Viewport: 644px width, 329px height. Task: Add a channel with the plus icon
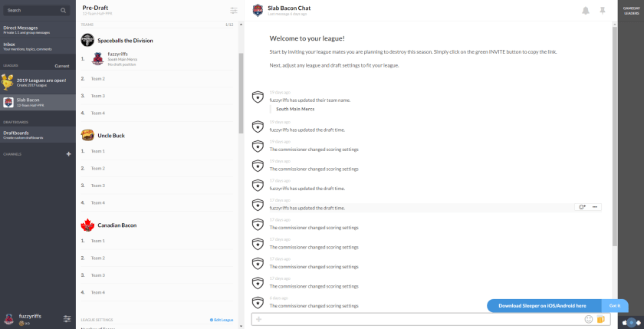pyautogui.click(x=68, y=154)
